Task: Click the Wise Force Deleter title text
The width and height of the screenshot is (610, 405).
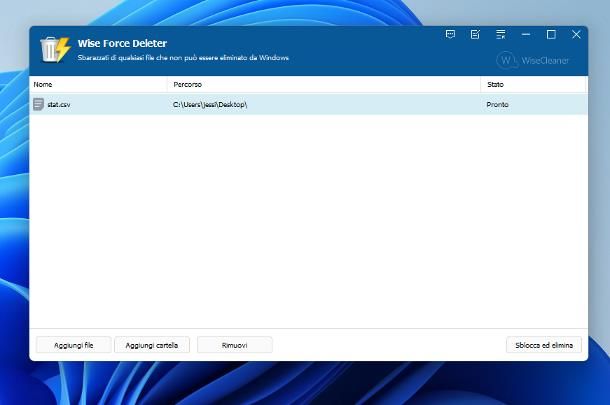Action: click(x=122, y=43)
